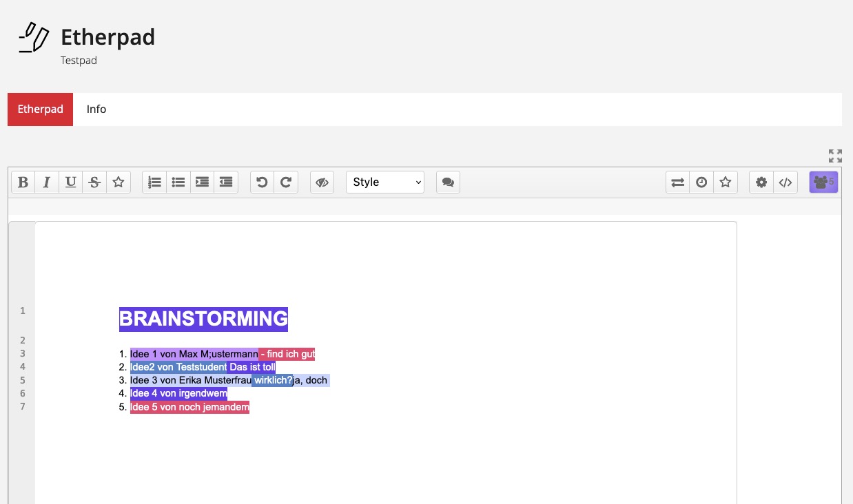Open the comments speech bubble icon
This screenshot has height=504, width=853.
448,182
